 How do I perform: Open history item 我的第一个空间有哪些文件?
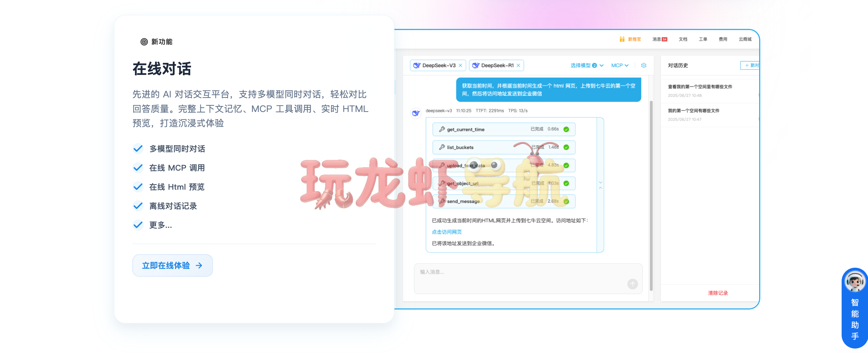[x=709, y=115]
